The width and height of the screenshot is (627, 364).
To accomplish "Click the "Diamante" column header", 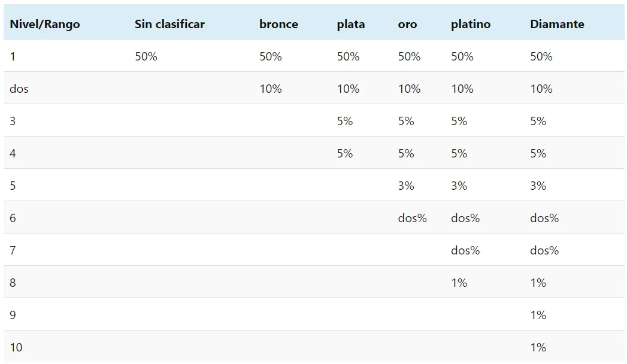I will [x=557, y=25].
